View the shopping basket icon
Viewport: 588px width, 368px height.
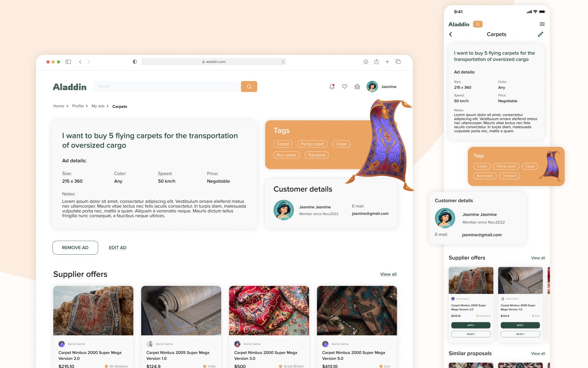point(357,86)
